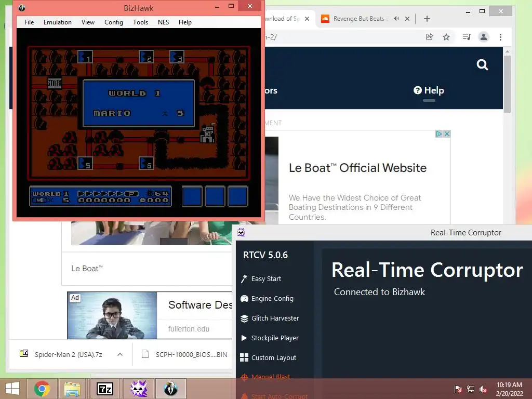Click the Software ad image thumbnail
Image resolution: width=532 pixels, height=399 pixels.
pos(112,315)
